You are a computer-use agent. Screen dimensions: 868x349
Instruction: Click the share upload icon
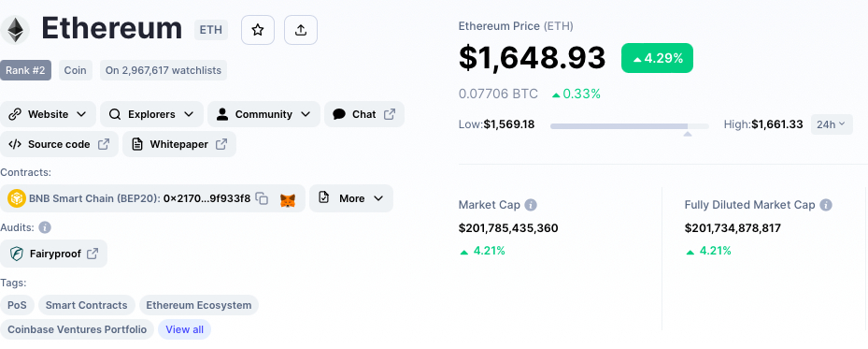click(301, 30)
